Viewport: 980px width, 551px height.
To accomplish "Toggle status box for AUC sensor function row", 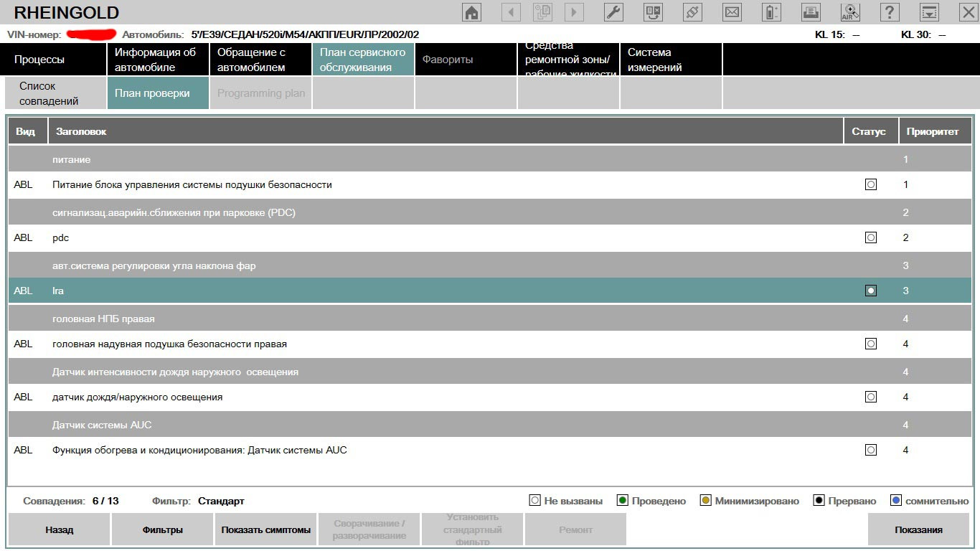I will point(871,450).
